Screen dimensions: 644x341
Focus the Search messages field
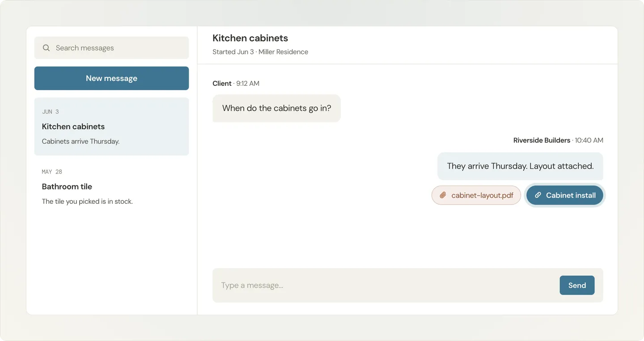tap(111, 48)
